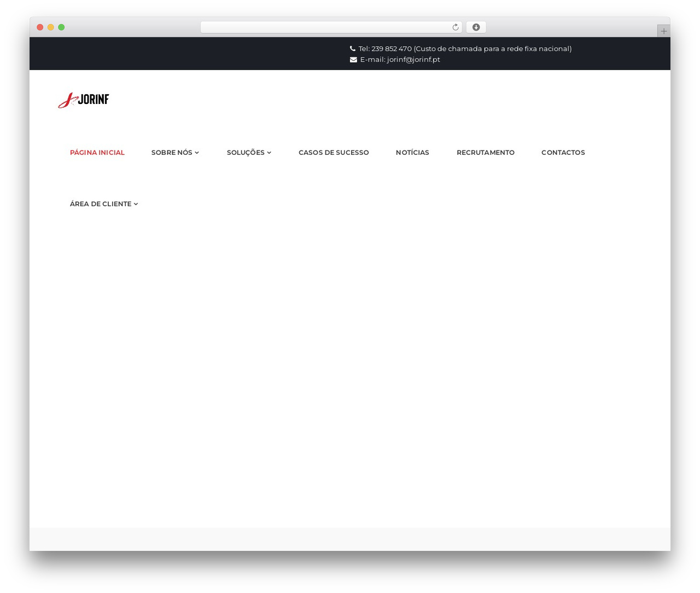Click the browser download arrow button
The height and width of the screenshot is (593, 700).
pos(476,27)
